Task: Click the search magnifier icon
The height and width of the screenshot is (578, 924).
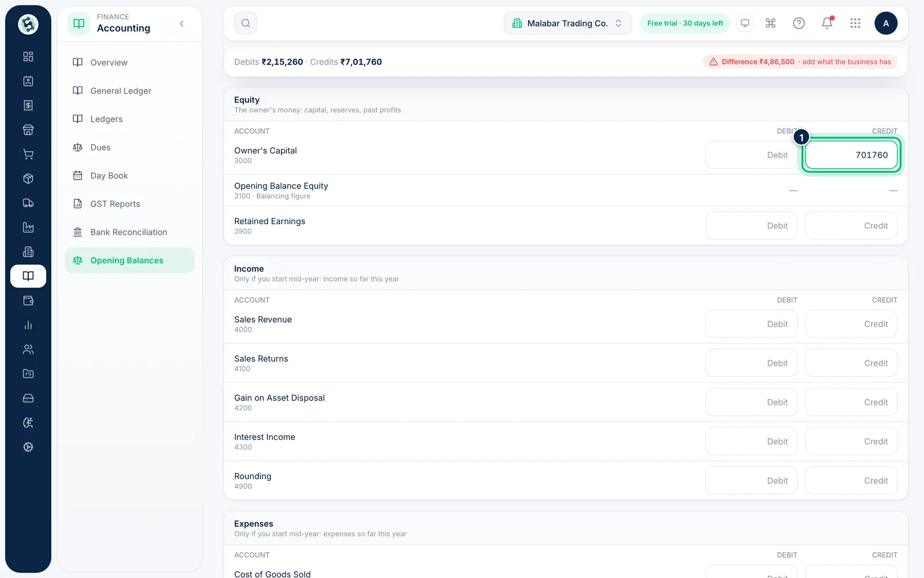Action: 245,23
